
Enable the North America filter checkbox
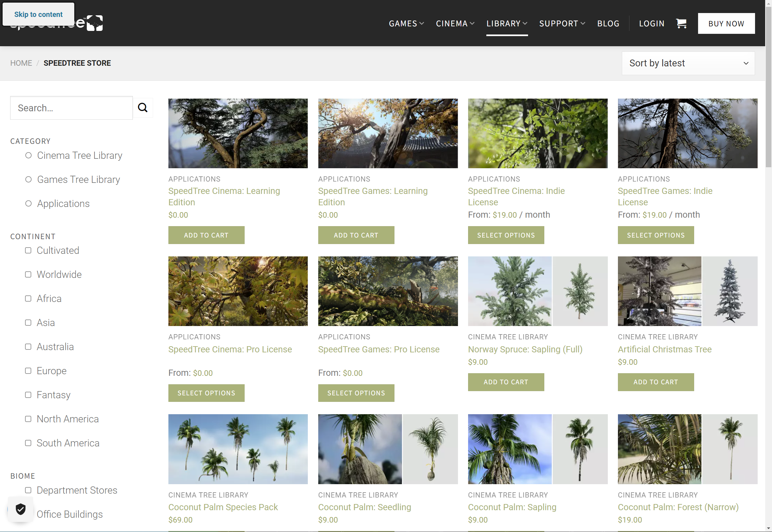28,419
